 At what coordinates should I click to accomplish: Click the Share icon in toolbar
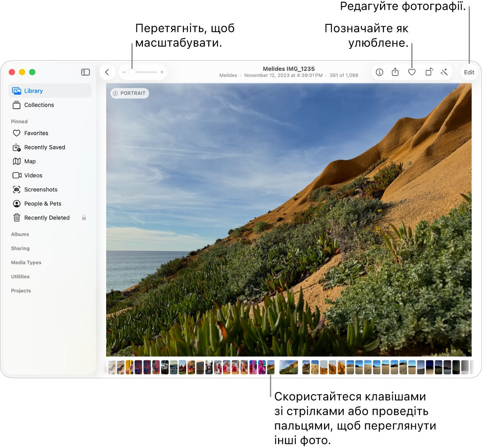[x=395, y=72]
